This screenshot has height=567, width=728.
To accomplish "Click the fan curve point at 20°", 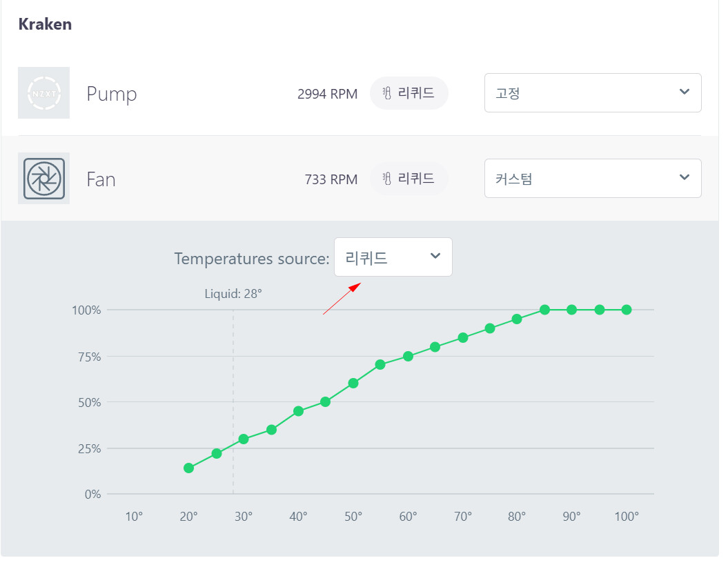I will (x=188, y=468).
